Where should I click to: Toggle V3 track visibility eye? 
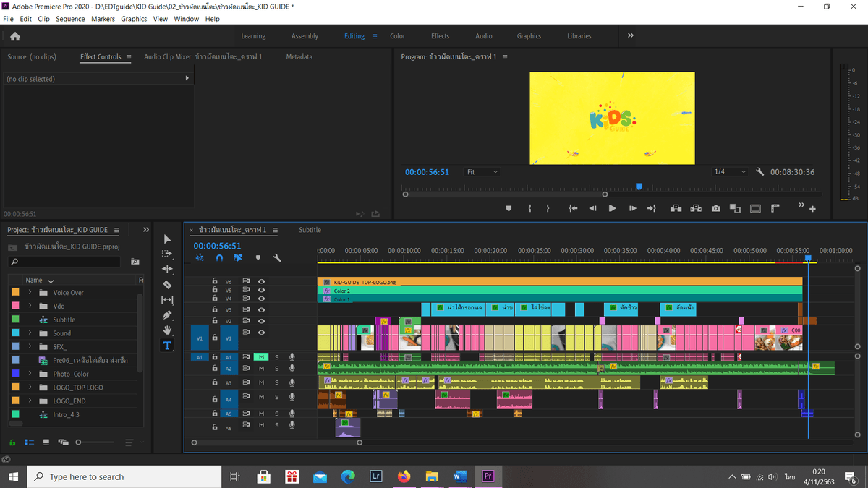pyautogui.click(x=261, y=309)
